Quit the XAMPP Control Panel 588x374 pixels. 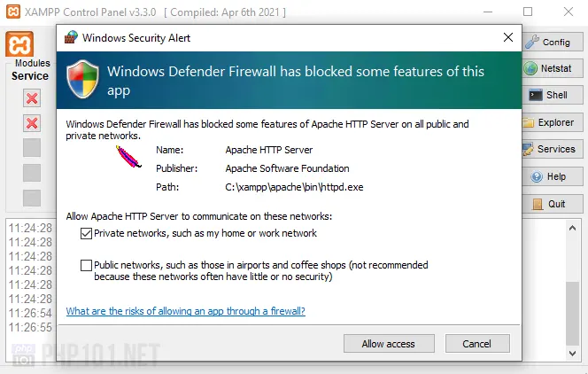(549, 203)
